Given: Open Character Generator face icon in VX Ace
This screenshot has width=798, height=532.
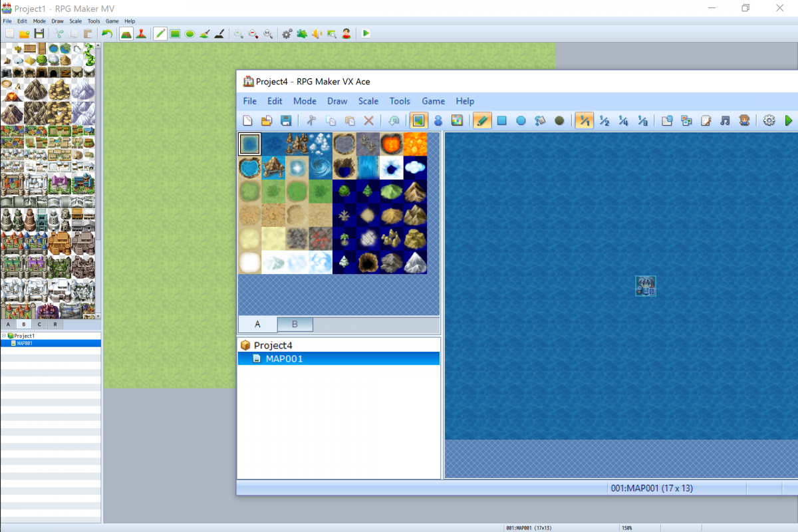Looking at the screenshot, I should point(745,120).
